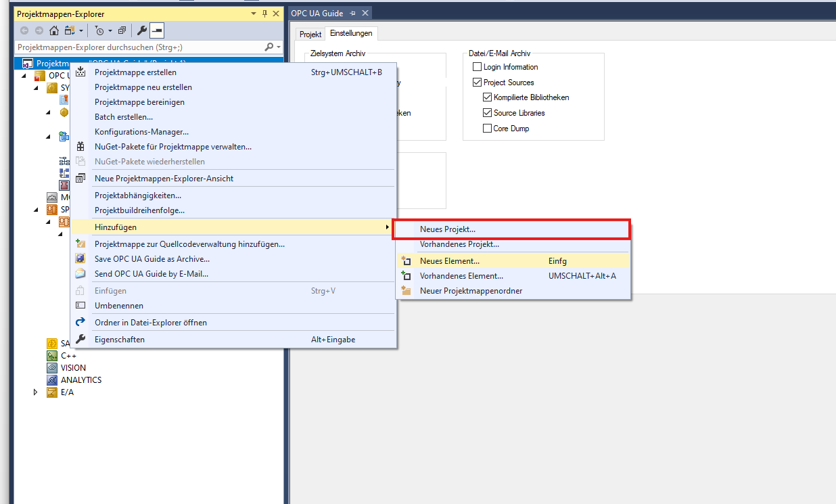Click the icon beside Neue Projektmappen-Explorer-Ansicht
The image size is (836, 504).
[80, 179]
